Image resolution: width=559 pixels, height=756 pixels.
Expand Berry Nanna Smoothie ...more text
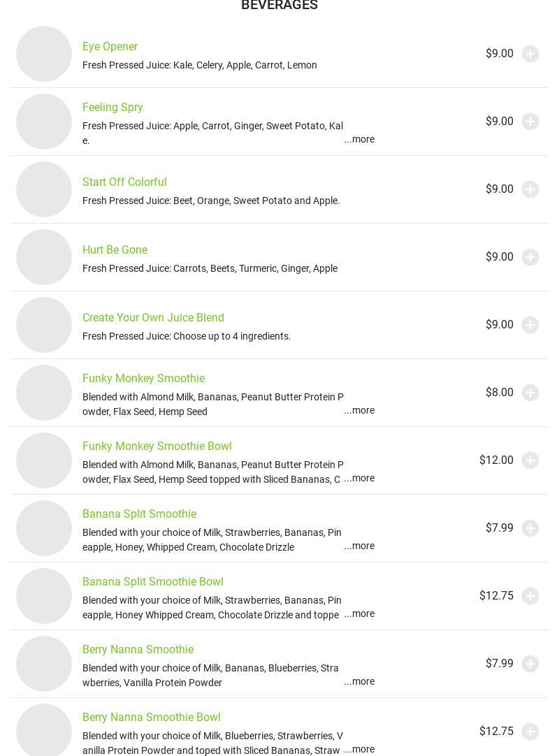pos(359,681)
